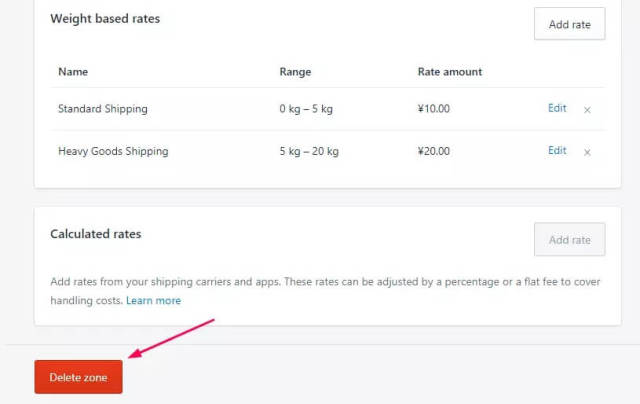Click the red Delete zone button
Screen dimensions: 640x404
click(x=78, y=377)
